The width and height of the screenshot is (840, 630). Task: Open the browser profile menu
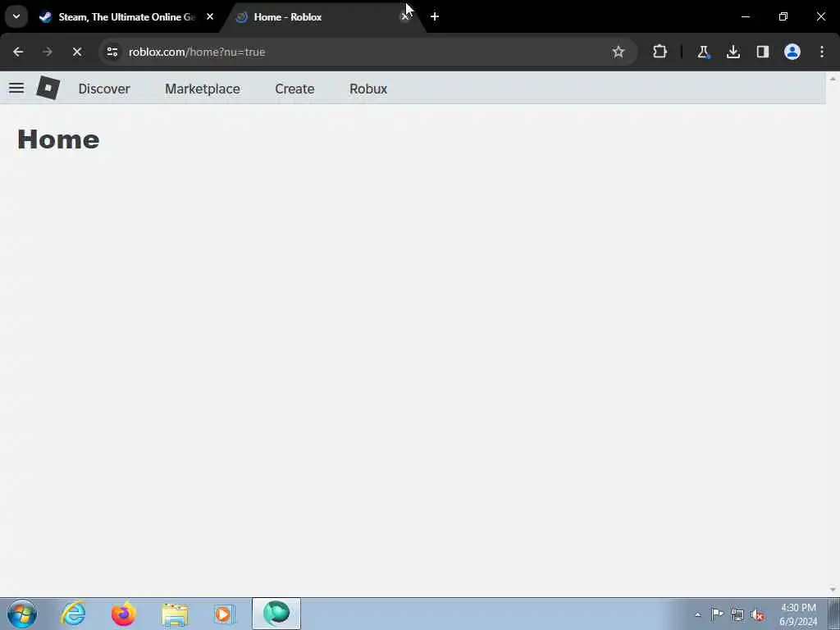pos(792,52)
